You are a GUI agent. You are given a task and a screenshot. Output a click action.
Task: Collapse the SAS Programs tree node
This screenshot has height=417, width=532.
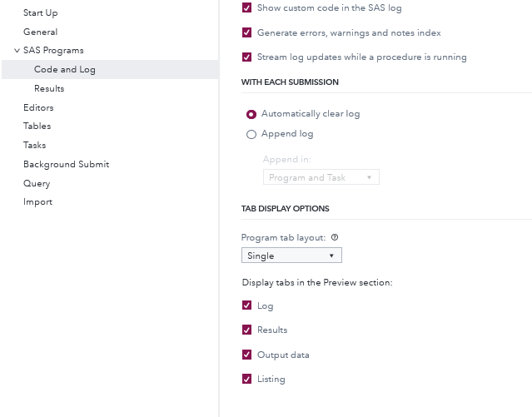pos(17,51)
